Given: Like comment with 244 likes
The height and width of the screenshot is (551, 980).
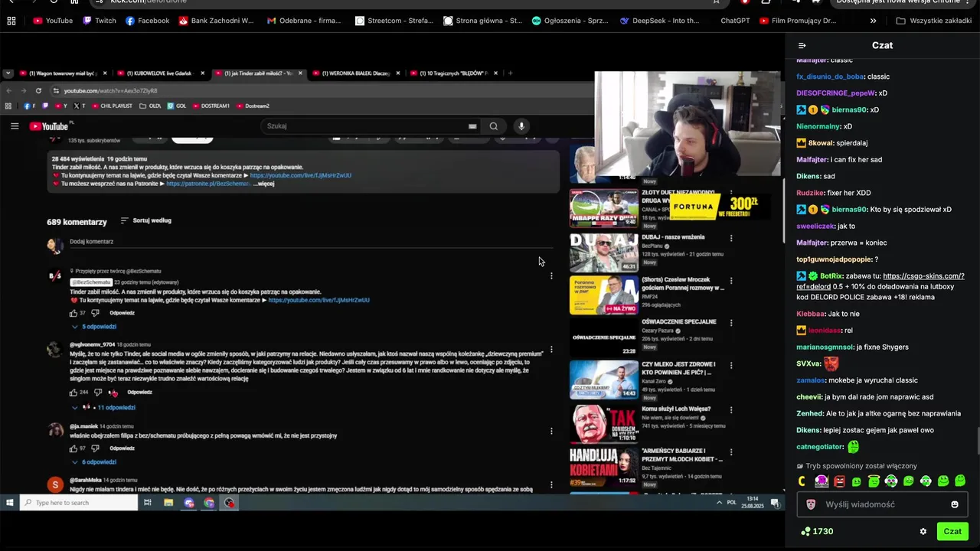Looking at the screenshot, I should [73, 393].
